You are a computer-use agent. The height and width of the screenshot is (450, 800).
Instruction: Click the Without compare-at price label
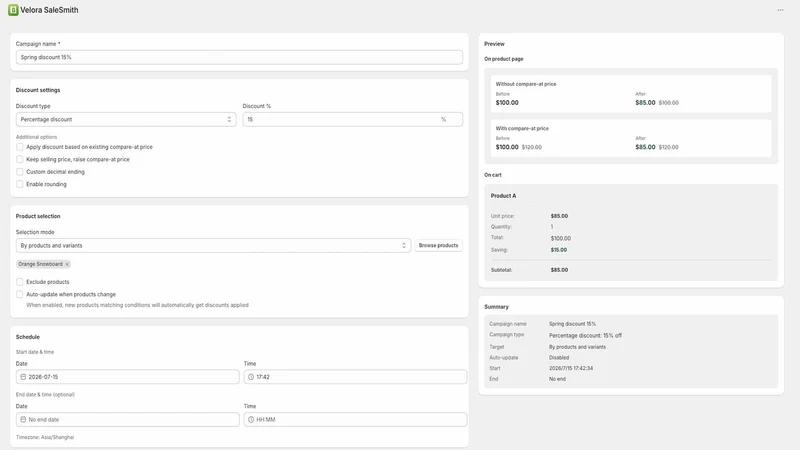526,84
